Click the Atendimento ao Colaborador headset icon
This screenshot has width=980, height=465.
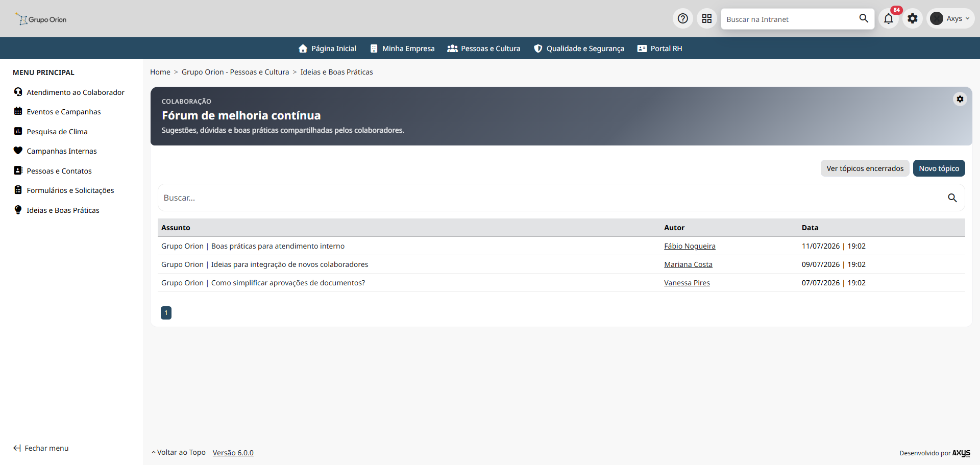pos(18,92)
